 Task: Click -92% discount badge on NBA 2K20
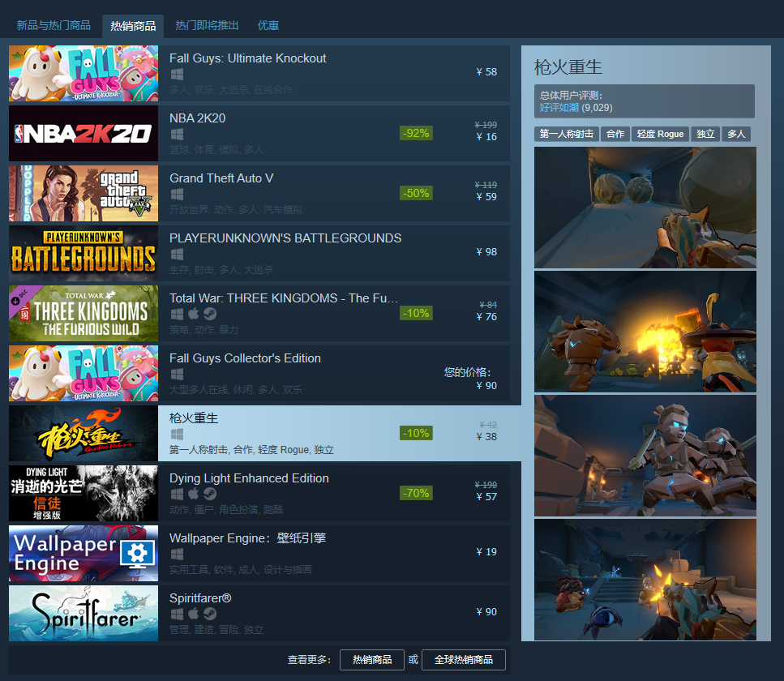(x=416, y=134)
